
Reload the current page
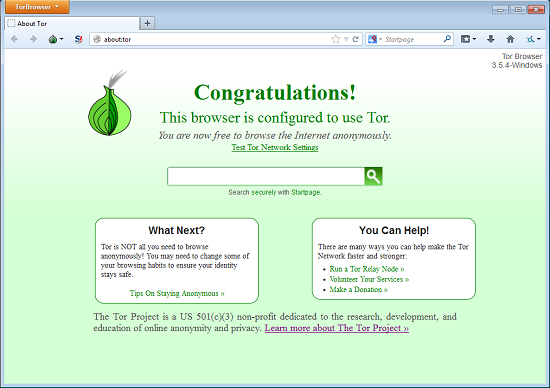[x=356, y=39]
